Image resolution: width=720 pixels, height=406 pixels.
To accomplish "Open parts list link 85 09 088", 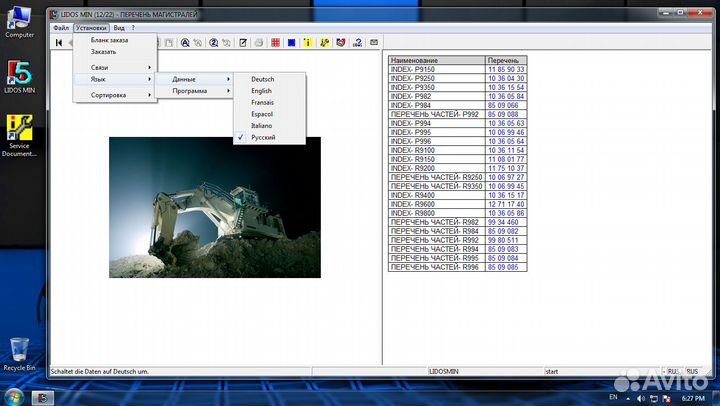I will pos(502,114).
